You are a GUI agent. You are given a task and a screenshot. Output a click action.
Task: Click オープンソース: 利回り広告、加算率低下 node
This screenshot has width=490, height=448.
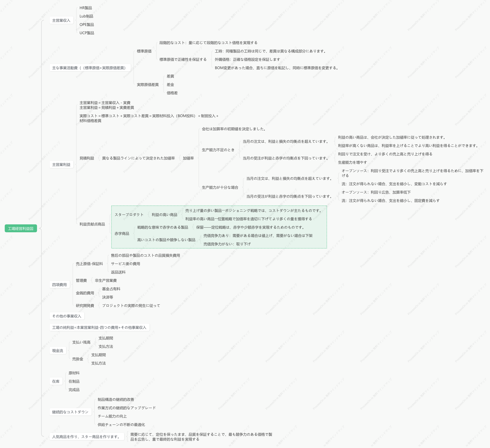click(x=376, y=192)
